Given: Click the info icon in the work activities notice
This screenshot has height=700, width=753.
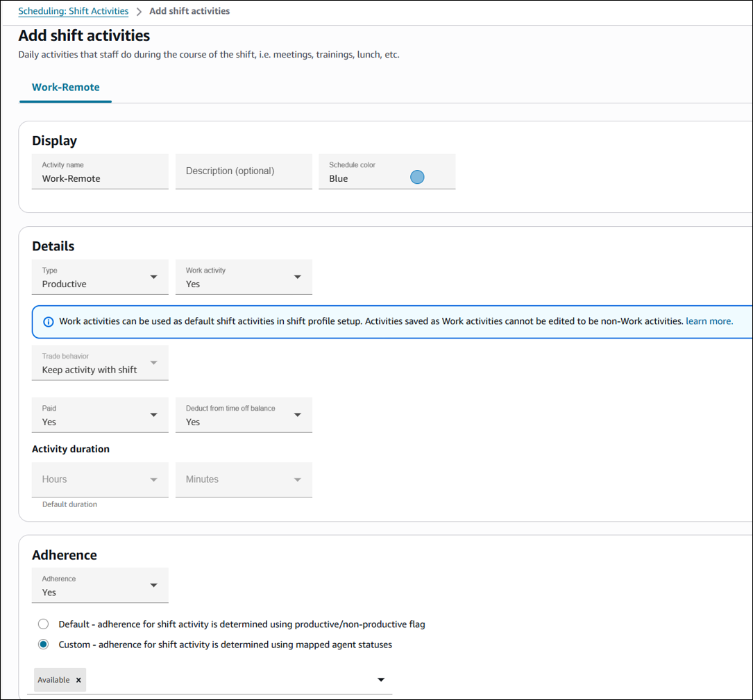Looking at the screenshot, I should pyautogui.click(x=49, y=322).
